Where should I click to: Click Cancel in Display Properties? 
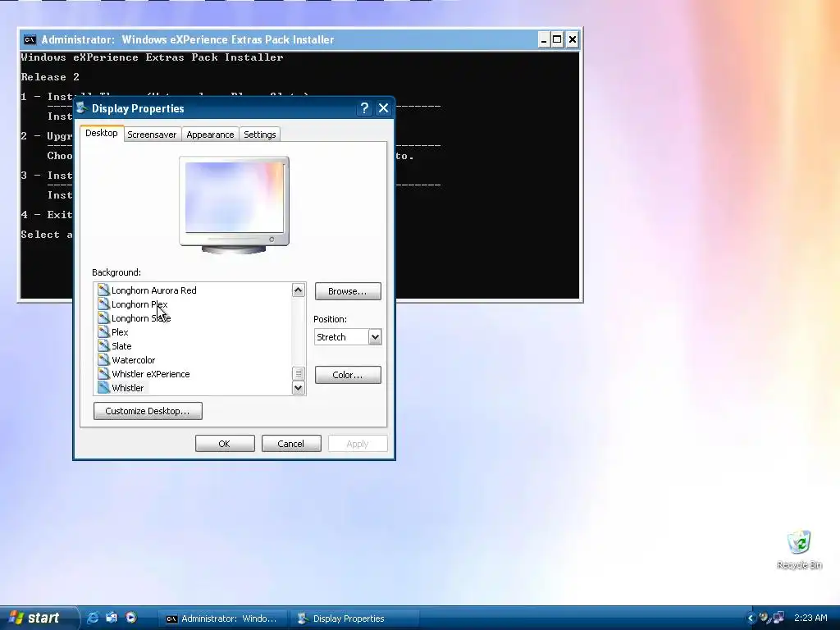click(x=291, y=444)
